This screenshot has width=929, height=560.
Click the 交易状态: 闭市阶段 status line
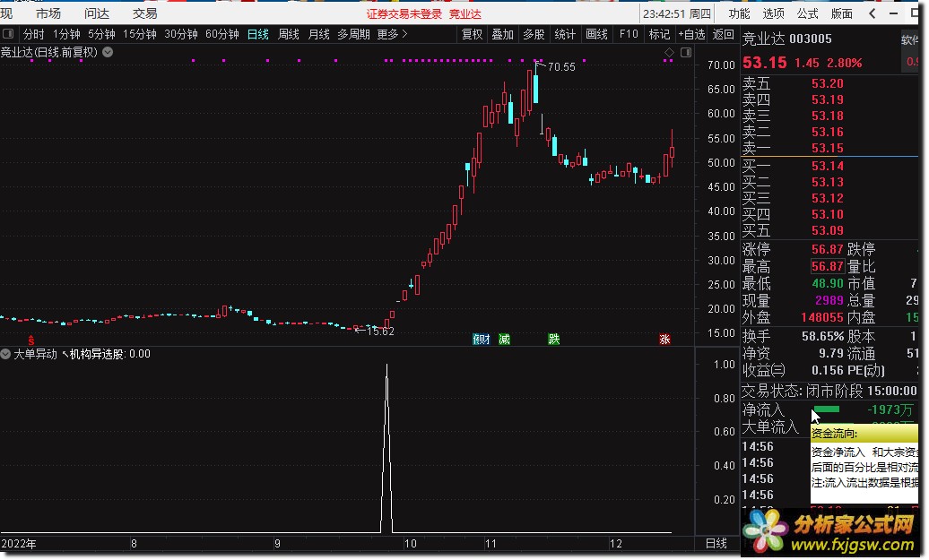[x=829, y=391]
